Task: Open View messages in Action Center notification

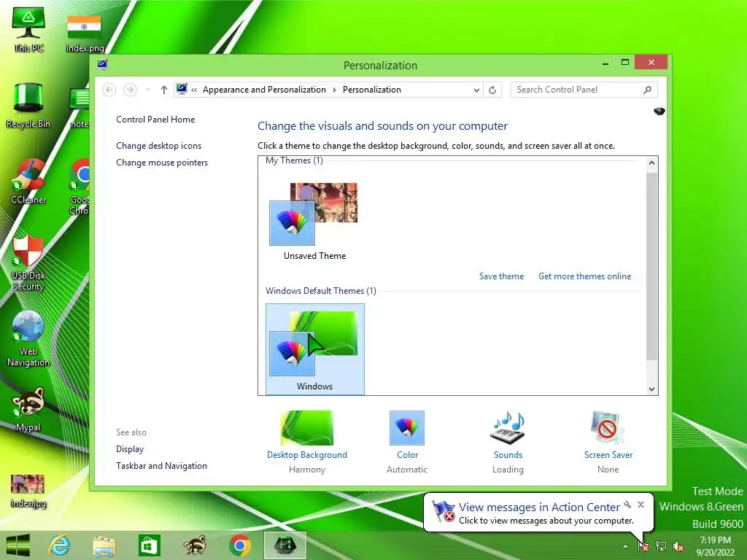Action: 539,507
